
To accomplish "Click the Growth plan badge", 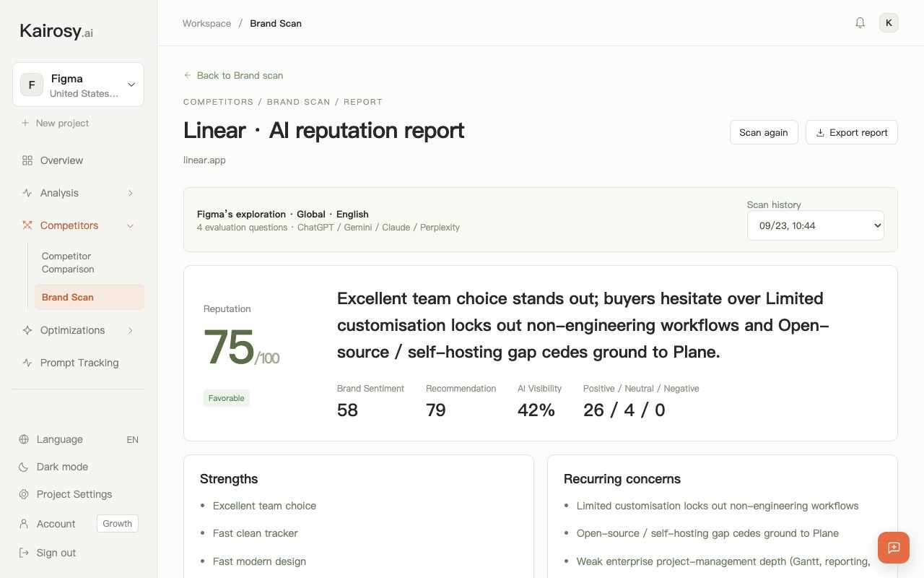I will click(118, 524).
